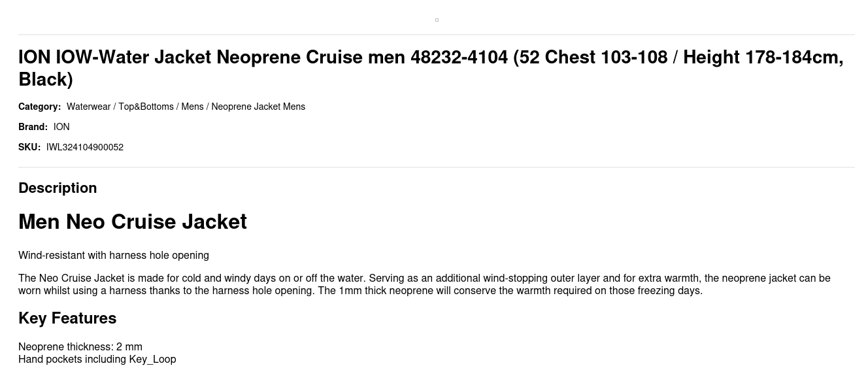Click the ION IOW-Water Jacket product title
Image resolution: width=868 pixels, height=385 pixels.
pos(431,68)
